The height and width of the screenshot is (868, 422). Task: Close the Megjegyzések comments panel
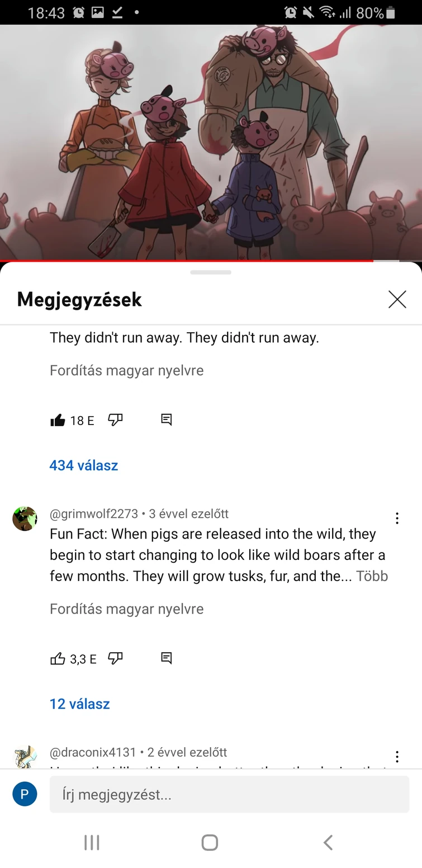pos(397,299)
